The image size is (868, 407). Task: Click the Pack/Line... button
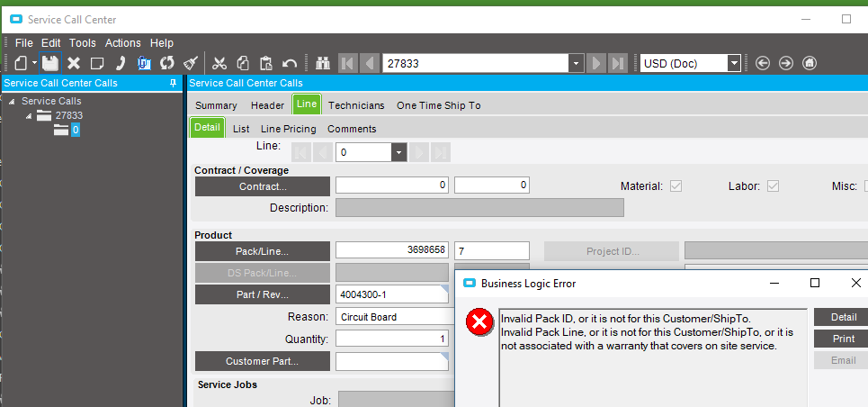pyautogui.click(x=263, y=251)
